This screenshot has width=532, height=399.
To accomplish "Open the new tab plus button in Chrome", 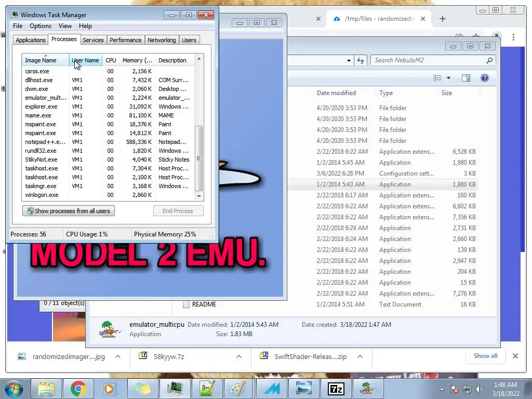I will [x=443, y=19].
